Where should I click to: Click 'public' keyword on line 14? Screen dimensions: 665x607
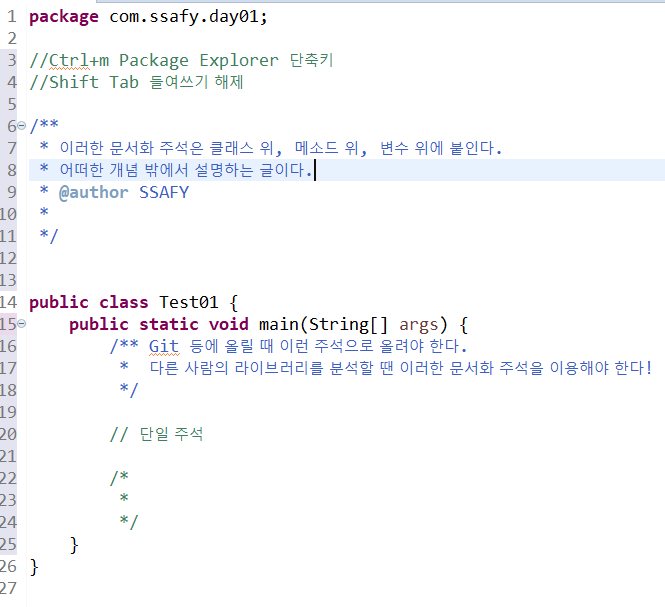(x=59, y=302)
